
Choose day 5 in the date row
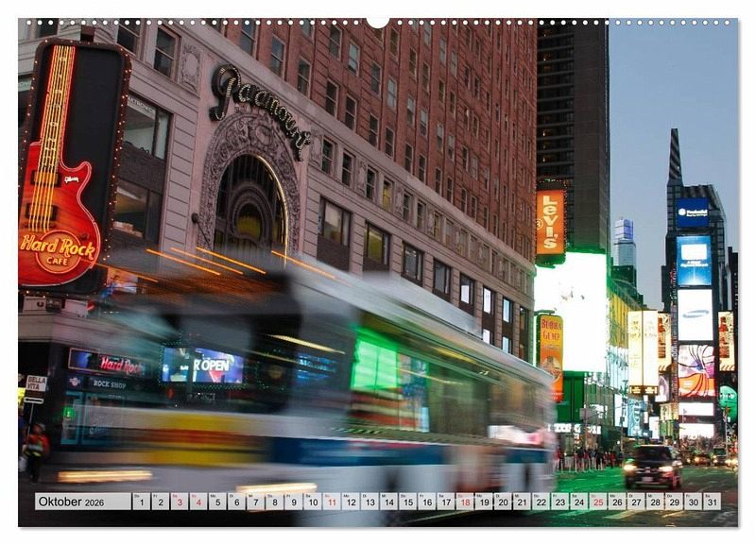click(217, 502)
